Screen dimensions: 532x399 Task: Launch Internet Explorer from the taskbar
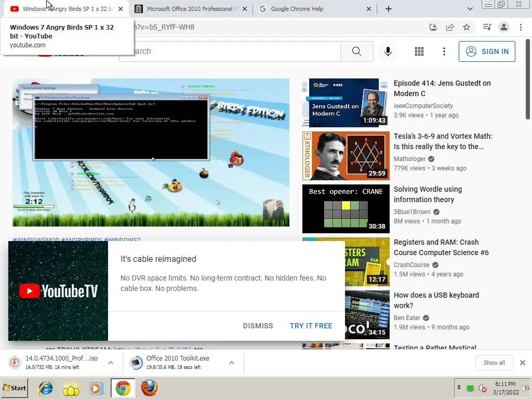tap(46, 388)
